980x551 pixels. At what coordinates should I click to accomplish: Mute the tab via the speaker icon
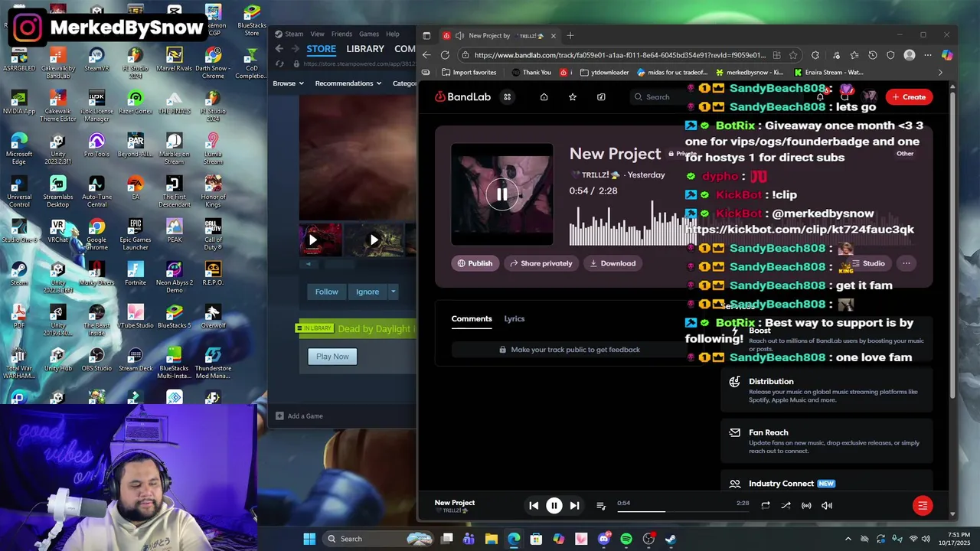(459, 35)
